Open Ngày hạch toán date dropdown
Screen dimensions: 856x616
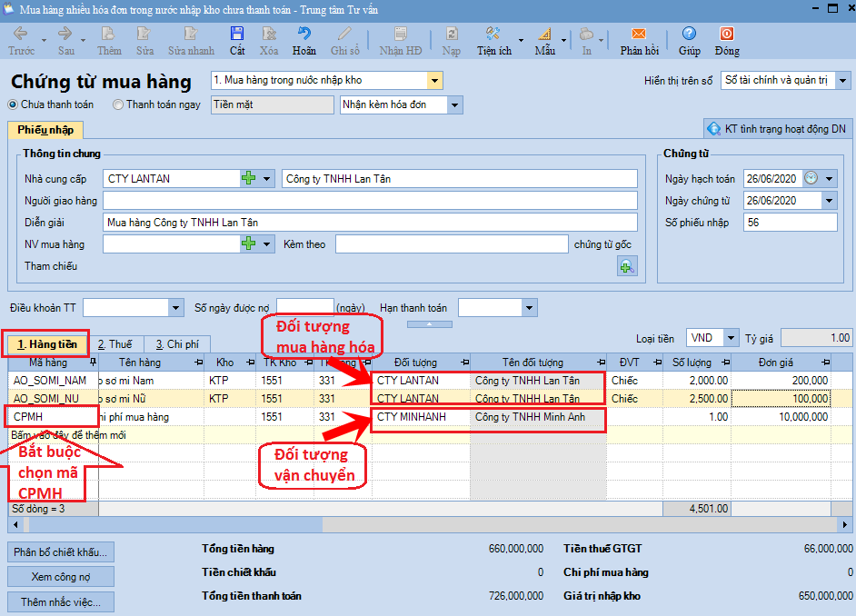(x=830, y=178)
